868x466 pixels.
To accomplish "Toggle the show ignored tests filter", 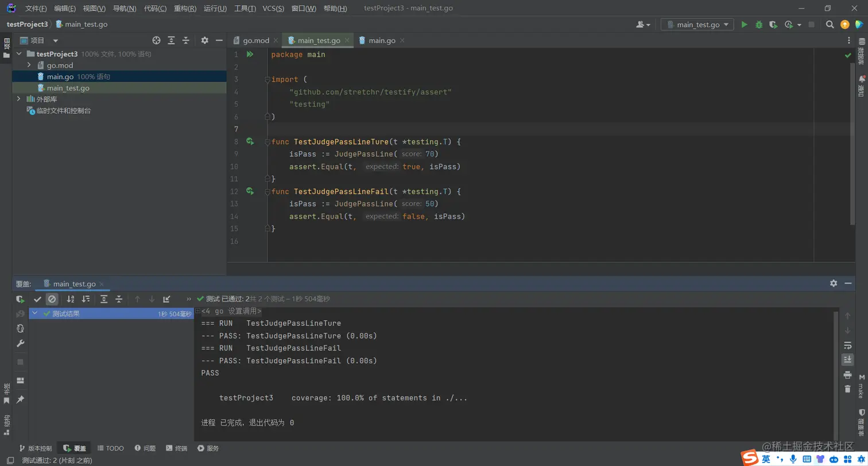I will 52,299.
